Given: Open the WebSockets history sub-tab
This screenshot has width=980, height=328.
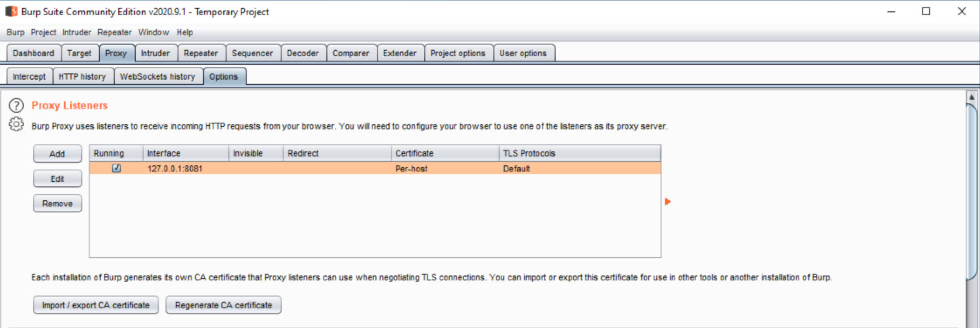Looking at the screenshot, I should point(158,76).
